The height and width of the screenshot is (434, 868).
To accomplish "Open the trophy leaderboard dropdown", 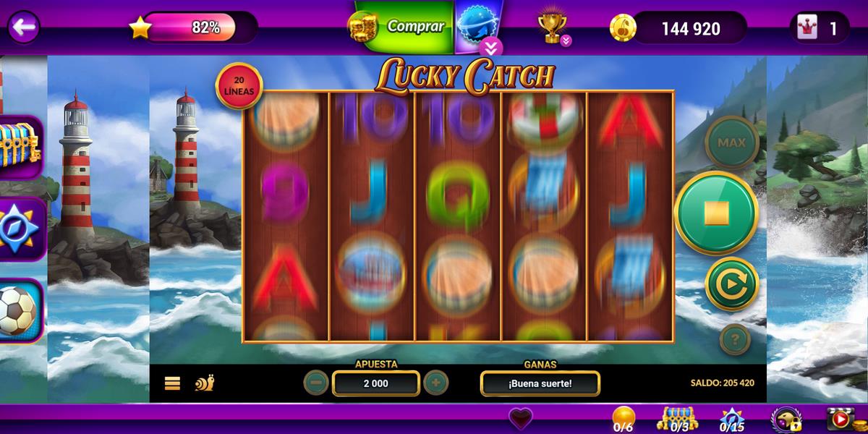I will coord(554,27).
